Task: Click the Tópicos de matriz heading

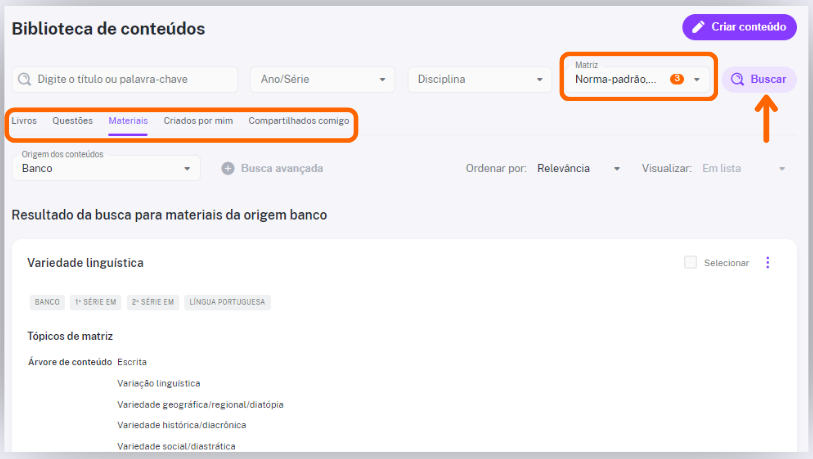Action: (70, 336)
